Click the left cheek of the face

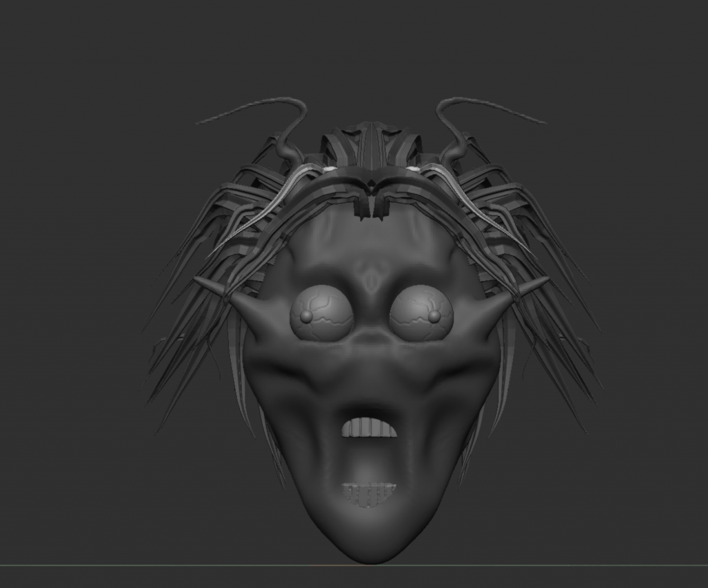pos(290,387)
